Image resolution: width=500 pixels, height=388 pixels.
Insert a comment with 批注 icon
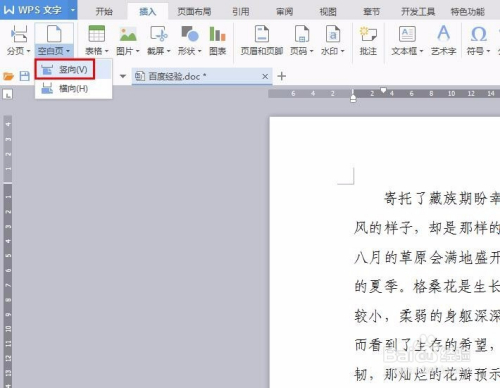tap(368, 34)
